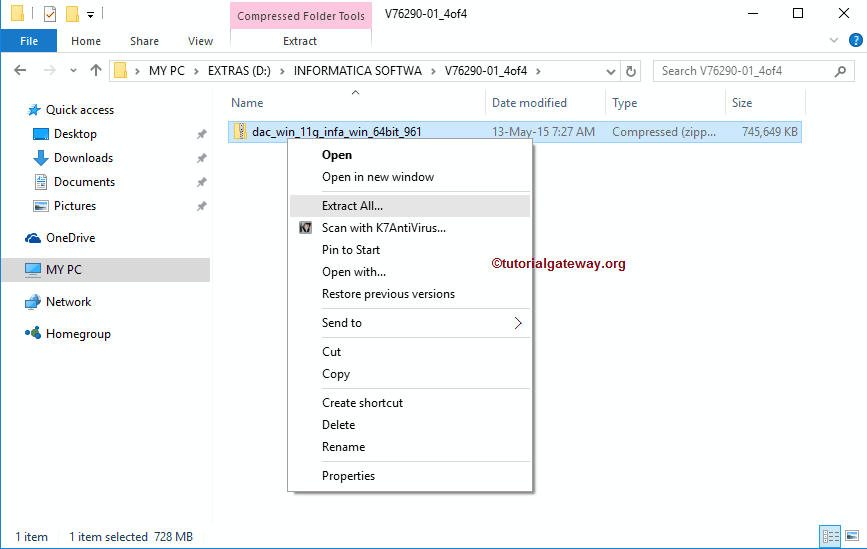Select Open in new window
This screenshot has height=549, width=867.
409,177
